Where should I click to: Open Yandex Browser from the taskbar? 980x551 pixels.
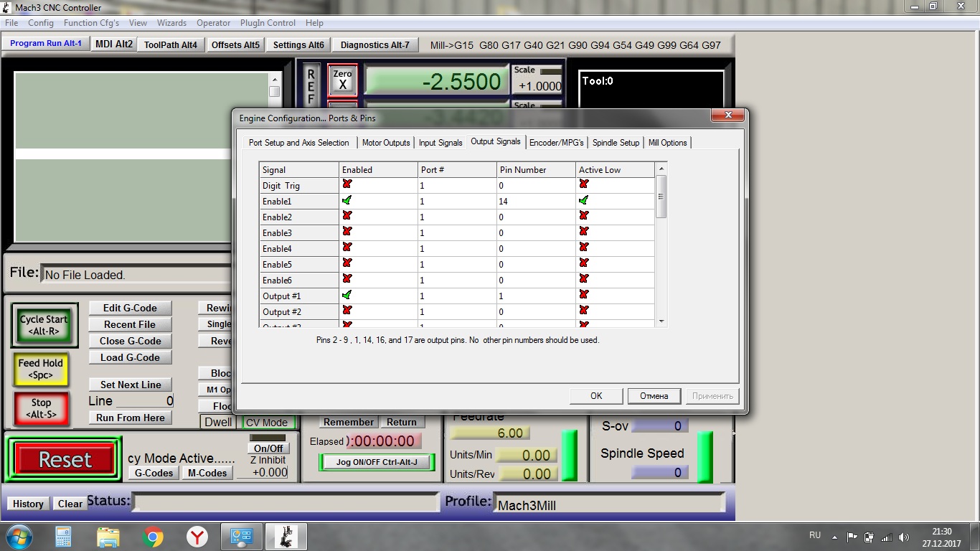point(197,537)
